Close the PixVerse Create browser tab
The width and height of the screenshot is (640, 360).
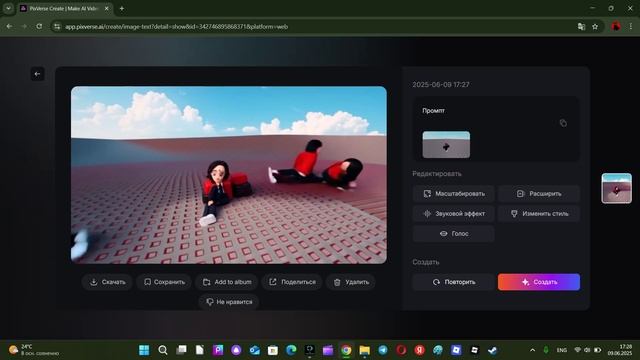pyautogui.click(x=107, y=8)
